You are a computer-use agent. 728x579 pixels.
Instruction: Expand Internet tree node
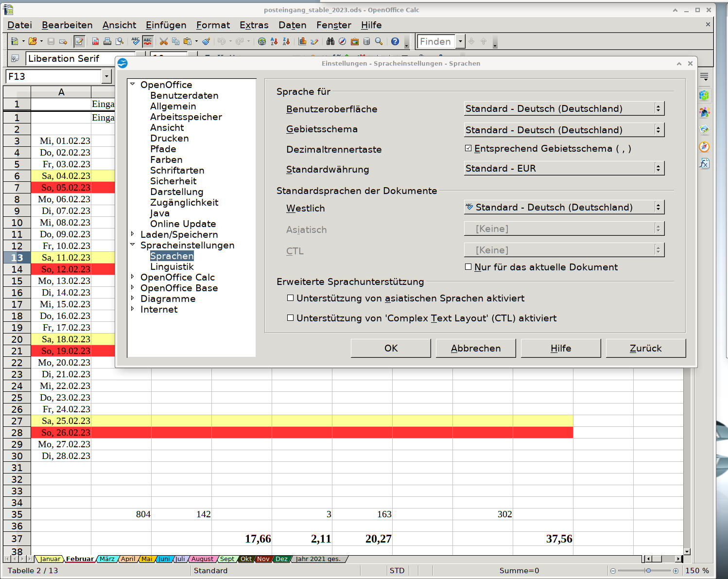132,309
